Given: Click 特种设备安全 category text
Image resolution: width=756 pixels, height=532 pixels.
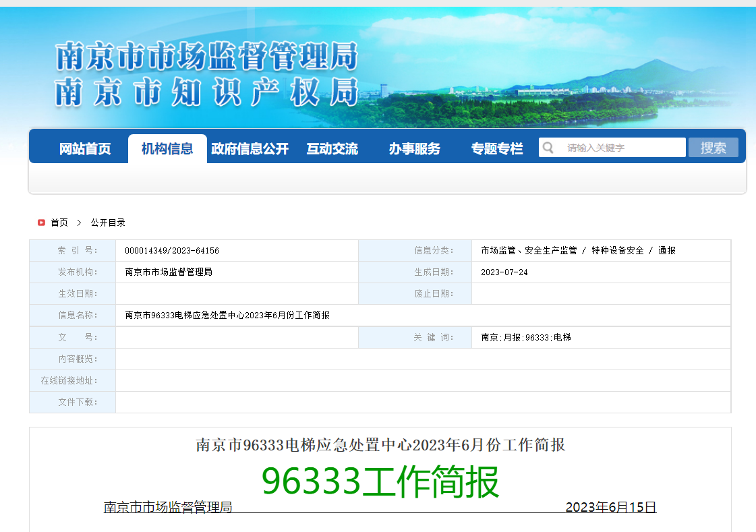Looking at the screenshot, I should click(618, 251).
